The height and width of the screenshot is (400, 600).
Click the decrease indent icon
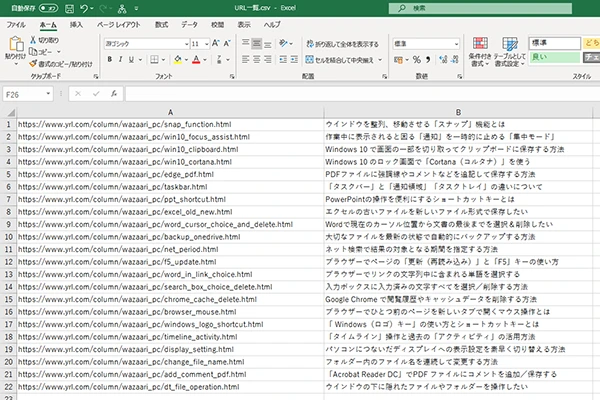click(283, 60)
